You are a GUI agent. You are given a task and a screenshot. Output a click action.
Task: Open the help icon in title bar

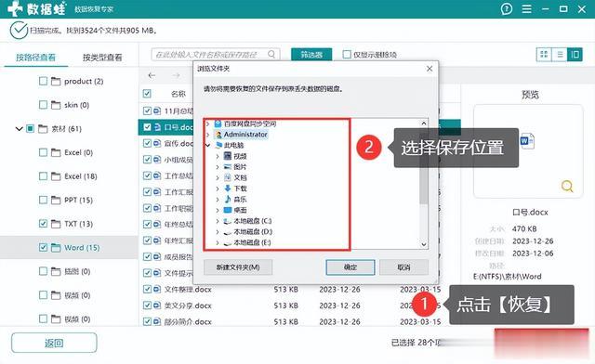pyautogui.click(x=506, y=8)
